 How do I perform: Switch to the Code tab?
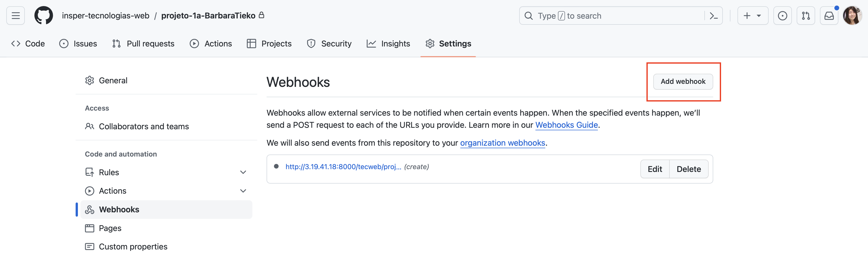tap(28, 44)
